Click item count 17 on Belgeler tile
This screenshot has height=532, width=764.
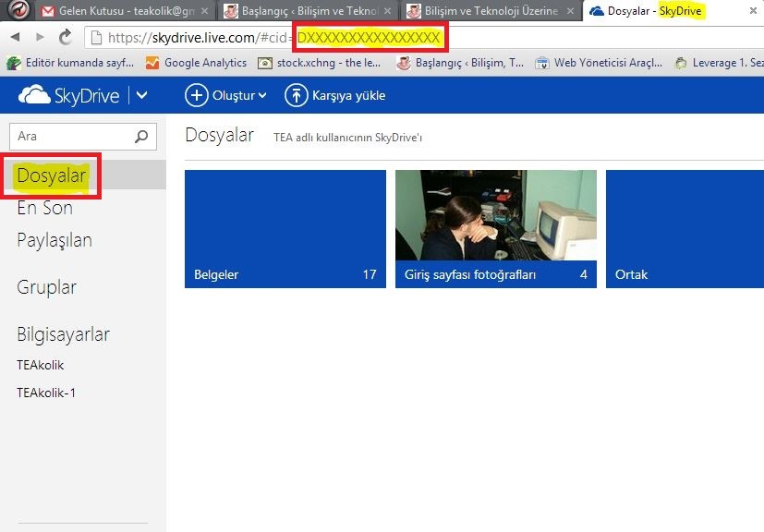point(370,274)
